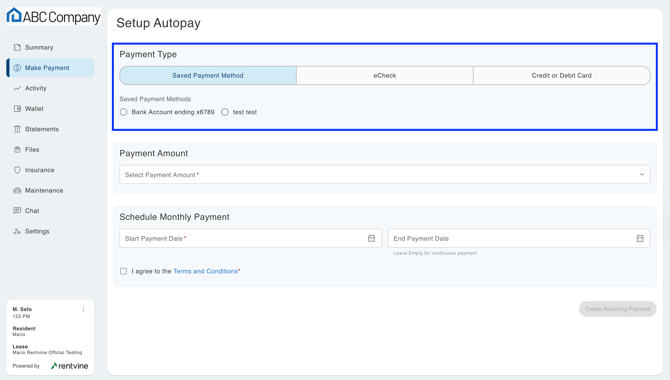Switch to the eCheck payment tab
The width and height of the screenshot is (670, 380).
[x=385, y=76]
